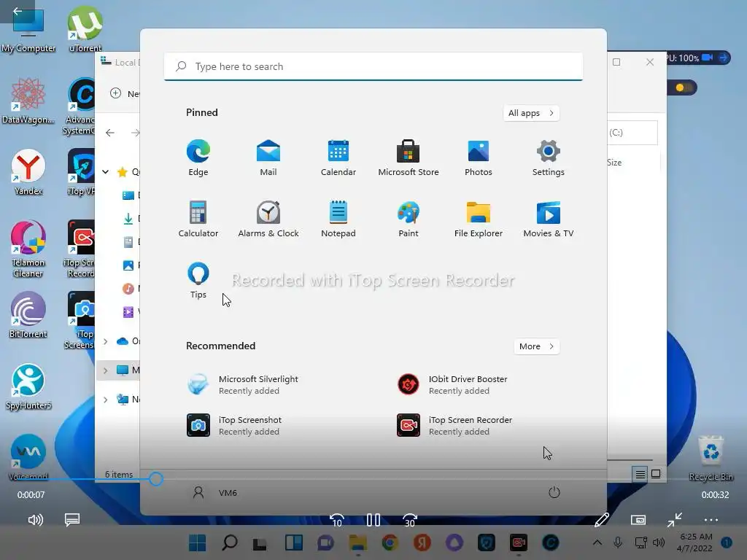Image resolution: width=747 pixels, height=560 pixels.
Task: Show hidden tray icons chevron
Action: [597, 542]
